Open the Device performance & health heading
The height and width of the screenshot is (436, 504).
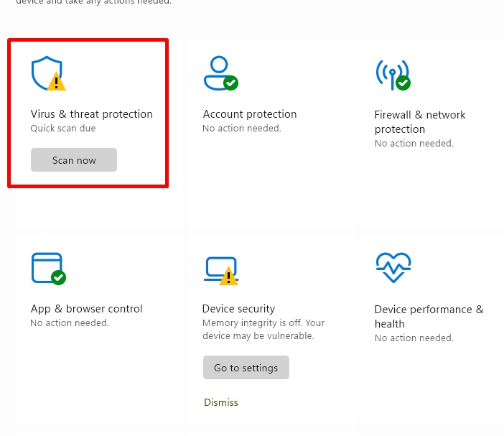(x=429, y=317)
